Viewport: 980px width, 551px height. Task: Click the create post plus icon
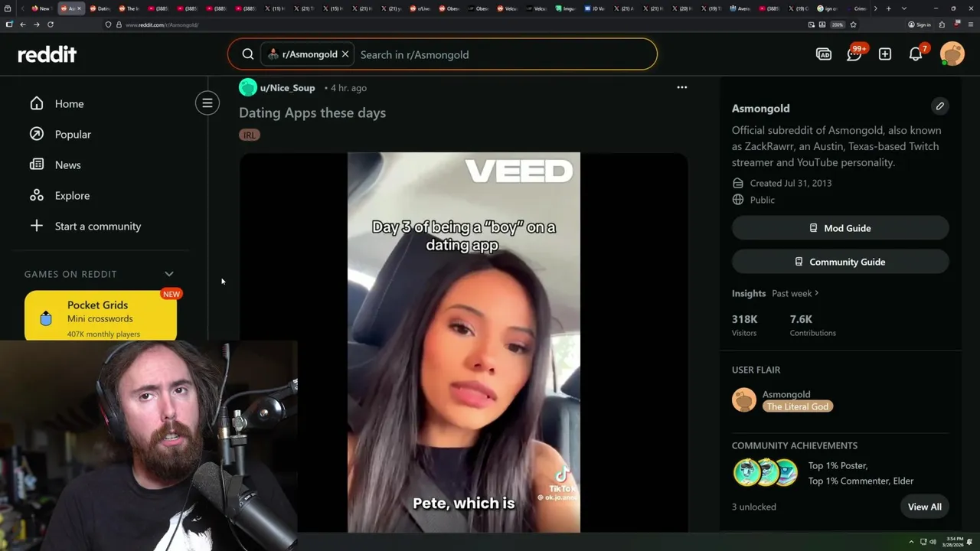click(x=885, y=54)
